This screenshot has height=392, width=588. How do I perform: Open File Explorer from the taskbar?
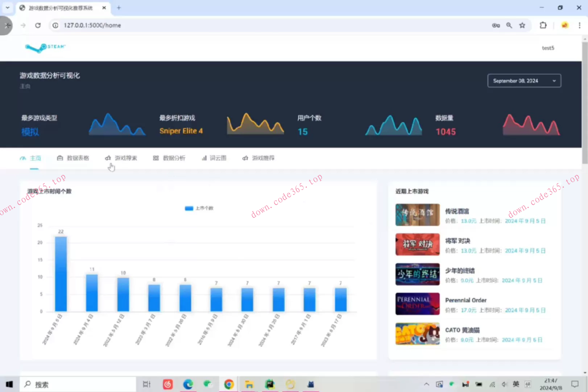pos(249,384)
